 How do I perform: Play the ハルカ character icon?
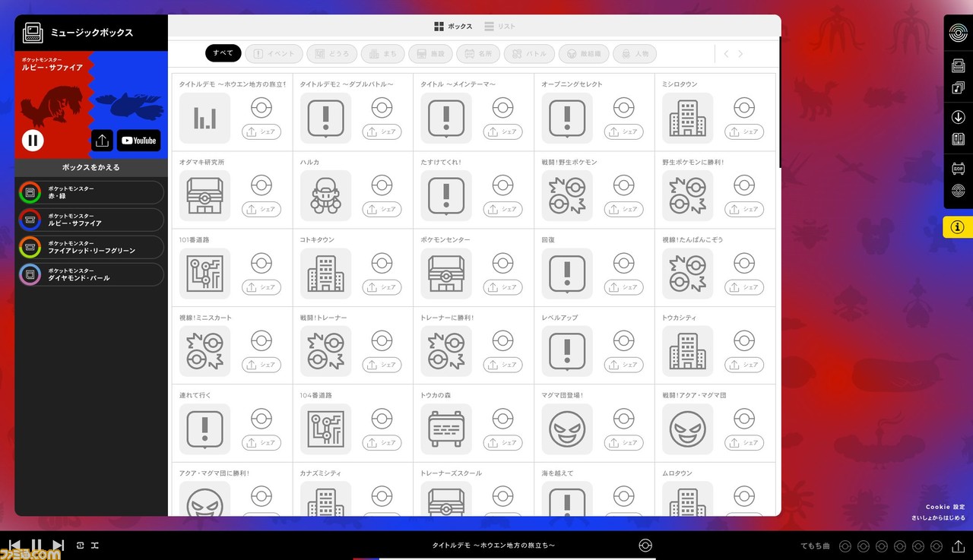click(x=325, y=195)
